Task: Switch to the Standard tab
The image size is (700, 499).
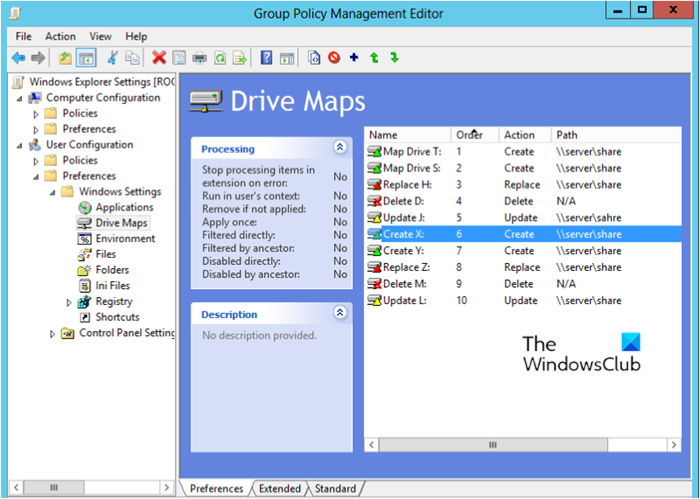Action: click(334, 489)
